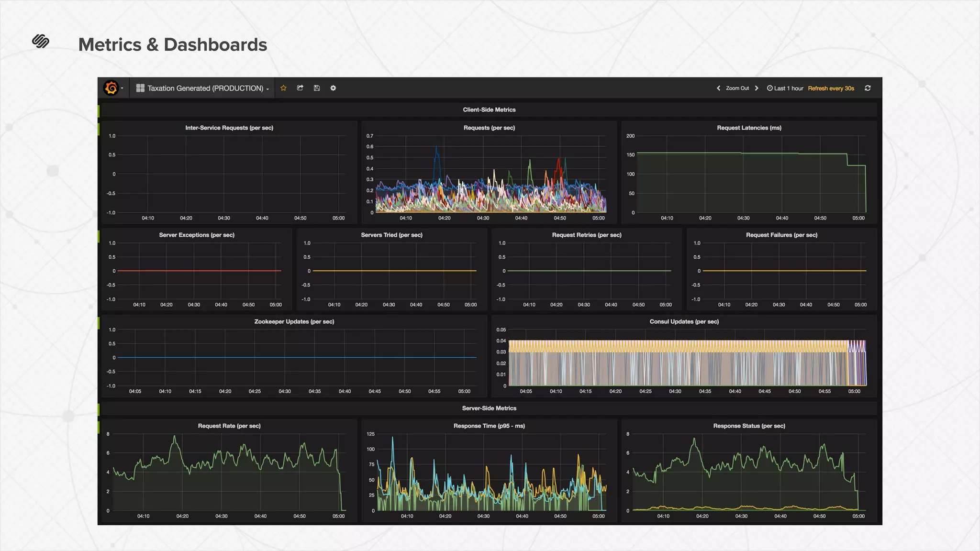Shift time range backward with left arrow
This screenshot has height=551, width=980.
pos(718,88)
